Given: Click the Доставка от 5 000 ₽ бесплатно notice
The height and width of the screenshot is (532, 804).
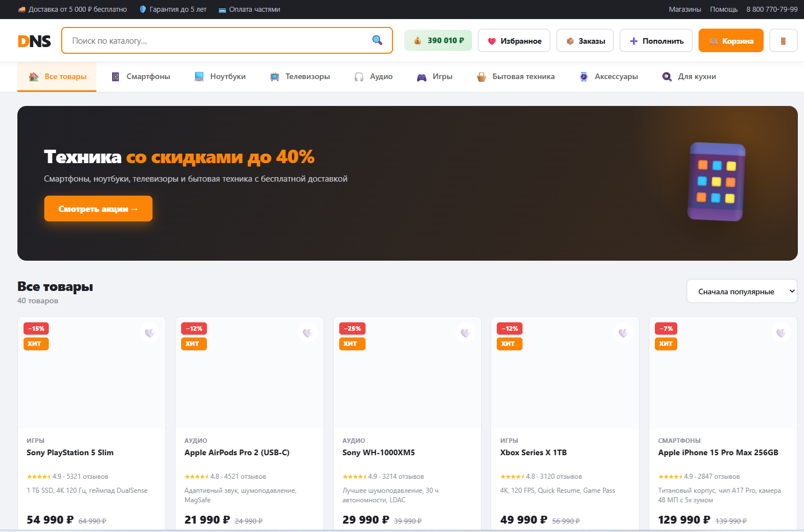Looking at the screenshot, I should 72,10.
